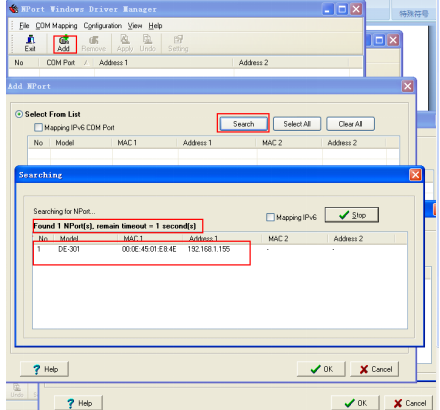
Task: Click the Apply toolbar icon
Action: tap(125, 44)
